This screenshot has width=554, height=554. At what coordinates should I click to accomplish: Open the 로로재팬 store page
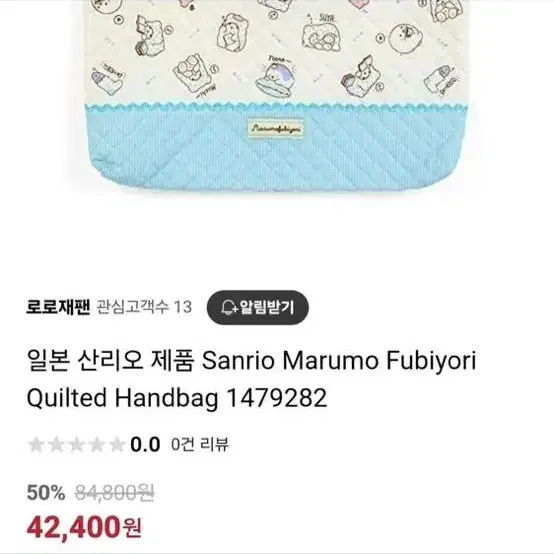(58, 307)
